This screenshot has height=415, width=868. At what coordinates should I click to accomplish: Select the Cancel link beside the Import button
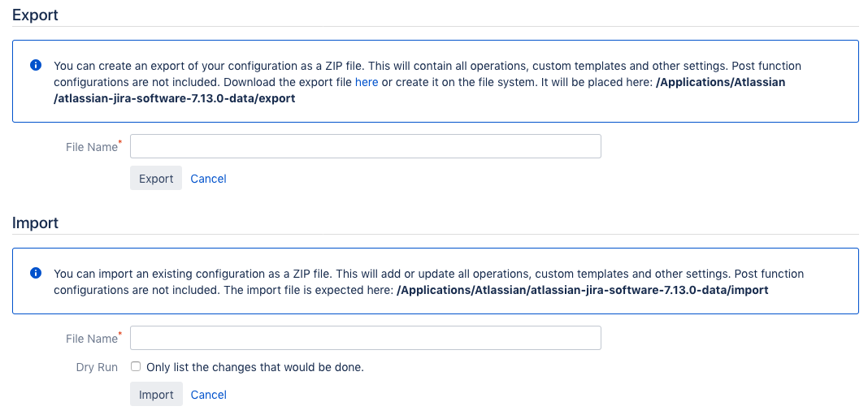point(208,395)
